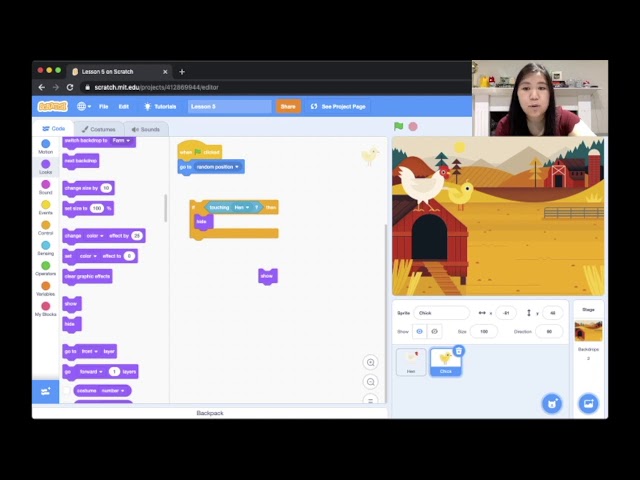640x480 pixels.
Task: Open the color dropdown in change effect block
Action: [95, 236]
